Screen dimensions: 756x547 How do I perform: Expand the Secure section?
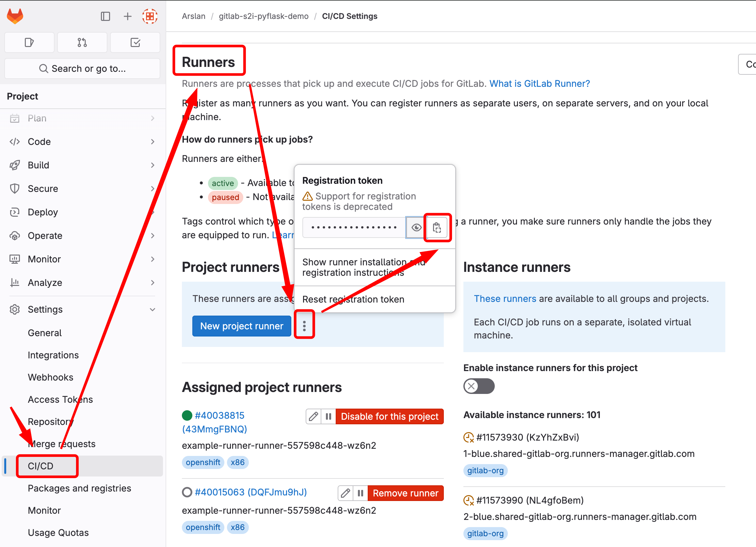coord(82,189)
